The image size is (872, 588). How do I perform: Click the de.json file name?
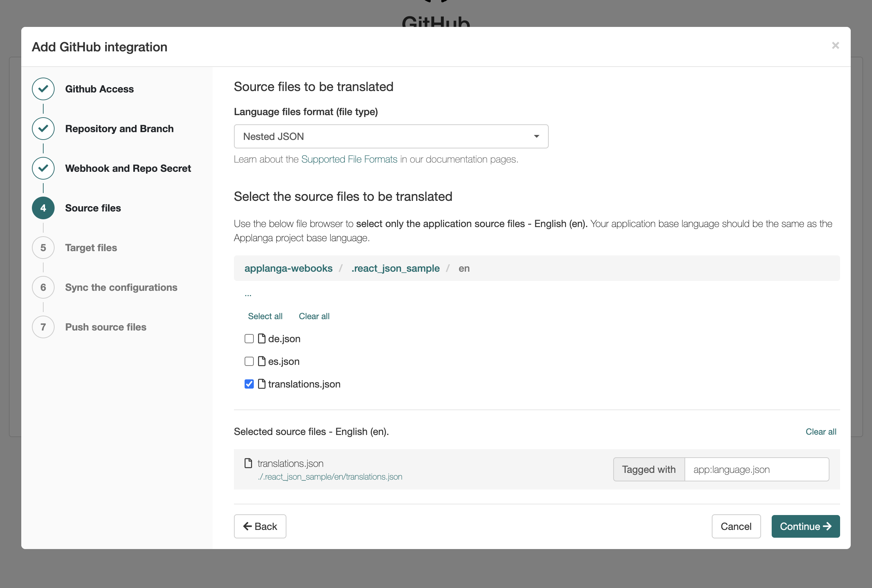tap(284, 339)
